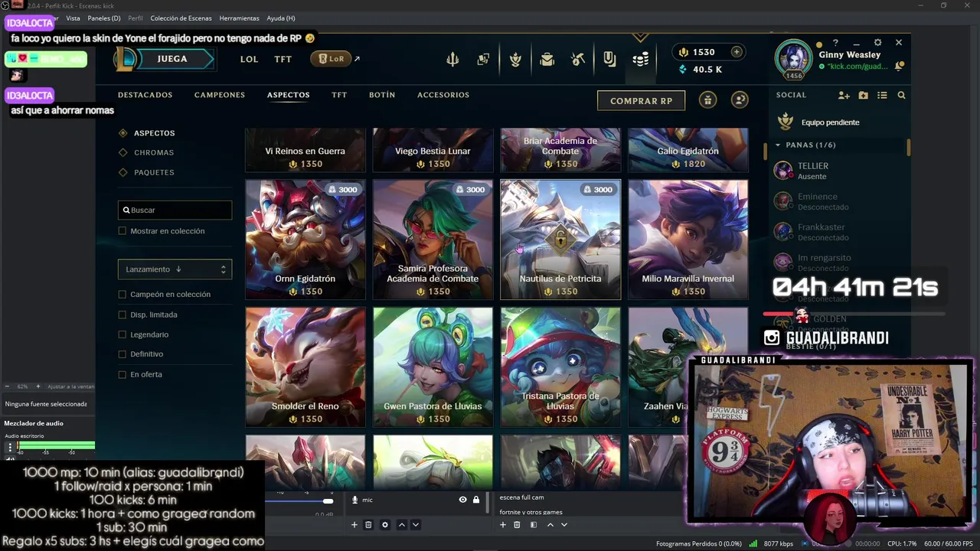Move the selected OBS scene down
Image resolution: width=980 pixels, height=551 pixels.
coord(564,525)
